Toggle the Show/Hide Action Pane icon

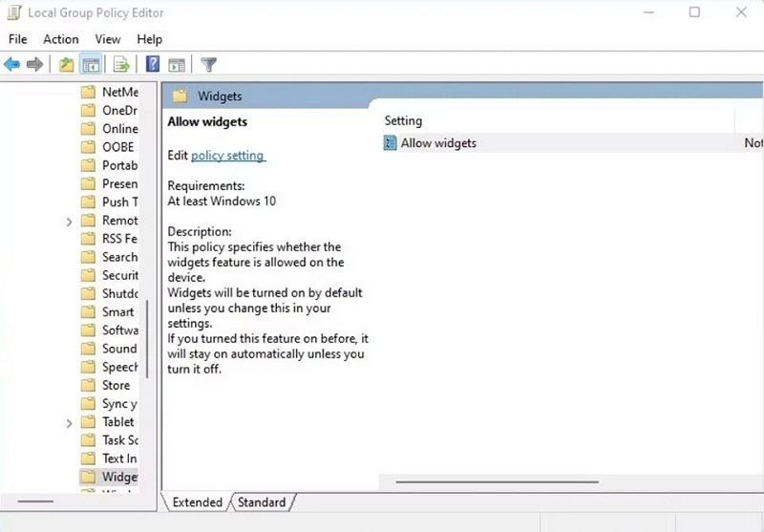tap(177, 65)
